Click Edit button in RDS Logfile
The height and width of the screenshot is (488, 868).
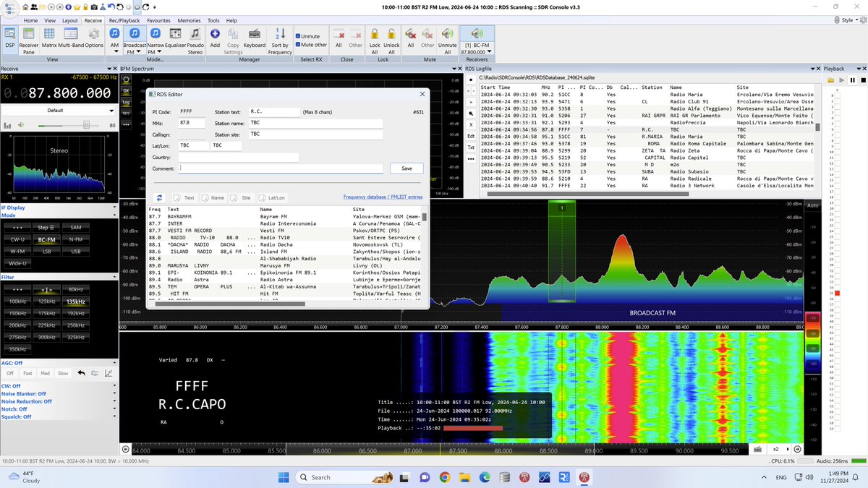tap(471, 135)
